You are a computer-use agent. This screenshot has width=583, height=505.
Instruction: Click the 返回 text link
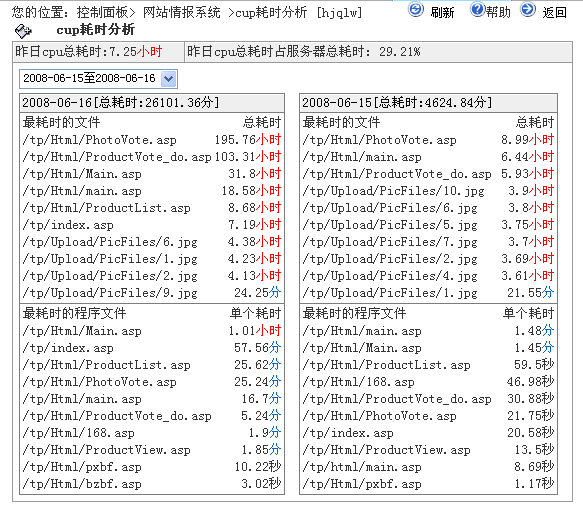(554, 13)
